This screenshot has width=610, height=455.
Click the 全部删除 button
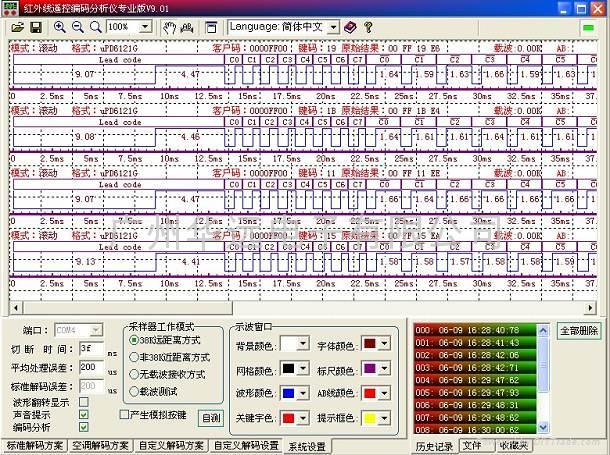point(578,330)
